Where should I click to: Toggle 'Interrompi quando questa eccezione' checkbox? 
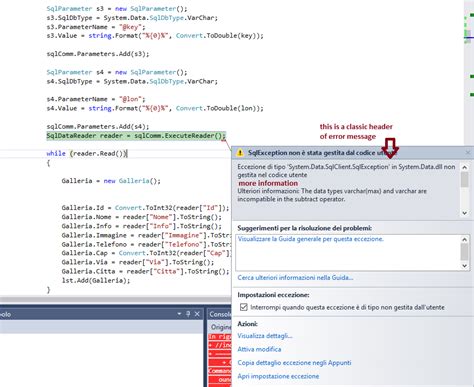pyautogui.click(x=244, y=307)
